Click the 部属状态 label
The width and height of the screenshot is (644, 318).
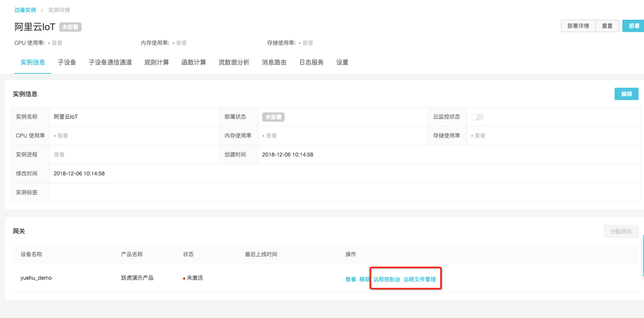click(235, 117)
